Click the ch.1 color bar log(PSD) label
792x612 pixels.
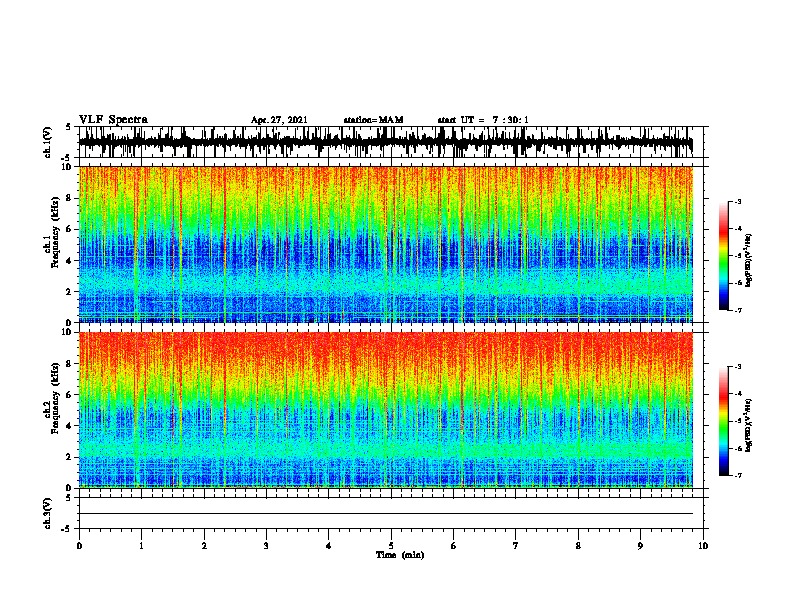pyautogui.click(x=748, y=261)
